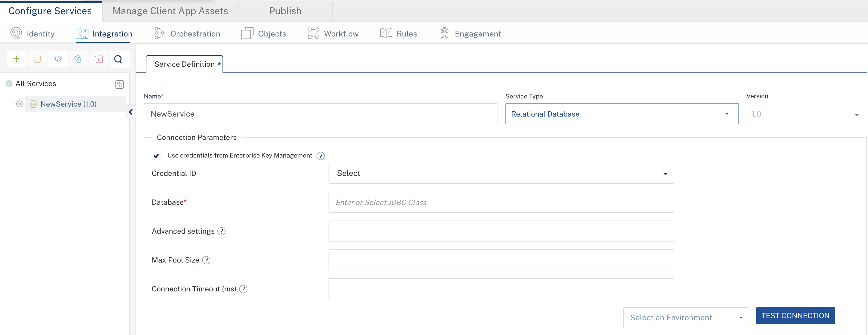Open the Credential ID Select dropdown

[x=501, y=173]
